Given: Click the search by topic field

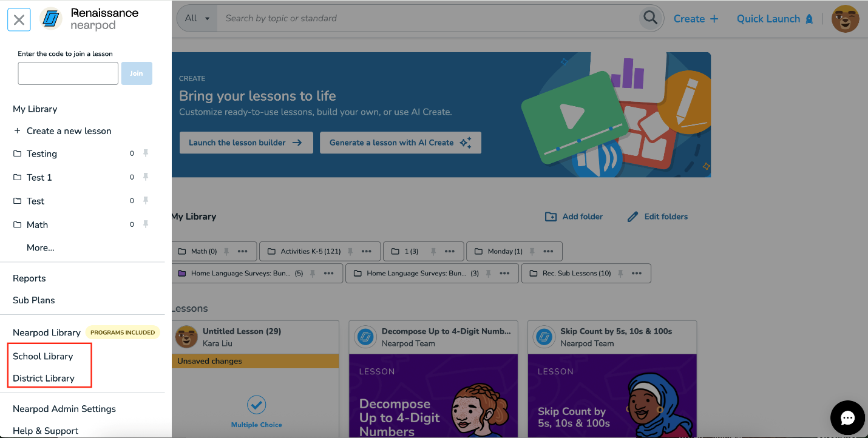Looking at the screenshot, I should (428, 18).
